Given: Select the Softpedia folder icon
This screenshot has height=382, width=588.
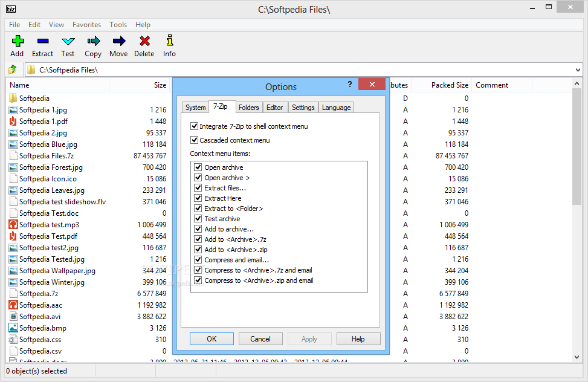Looking at the screenshot, I should (13, 99).
